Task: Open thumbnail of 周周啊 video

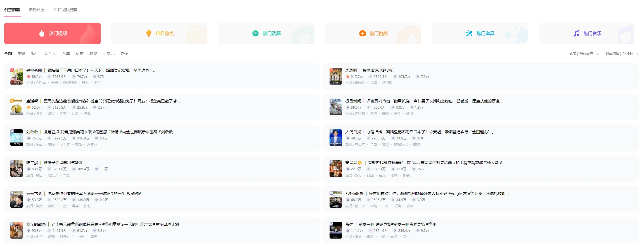Action: (x=336, y=76)
